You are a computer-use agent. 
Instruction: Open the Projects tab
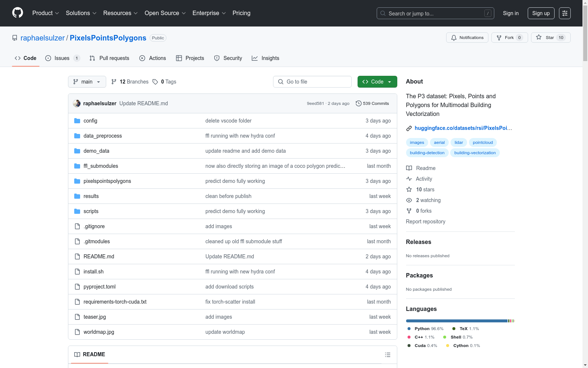(190, 58)
